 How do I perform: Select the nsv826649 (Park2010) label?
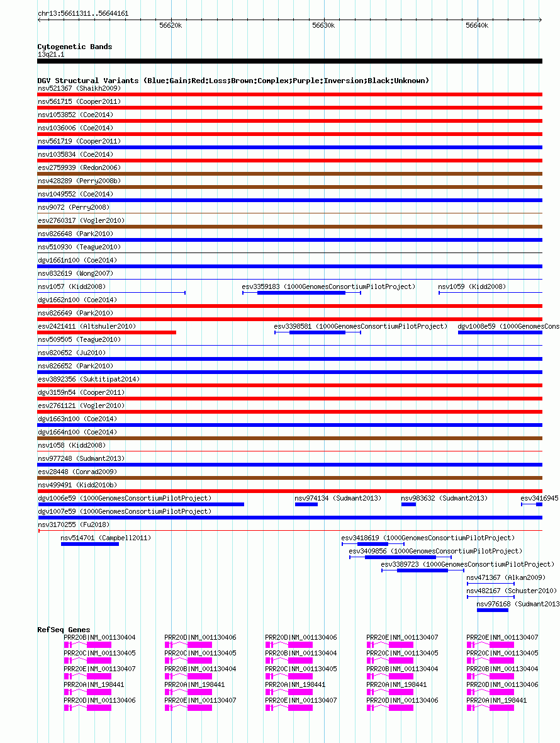[76, 313]
